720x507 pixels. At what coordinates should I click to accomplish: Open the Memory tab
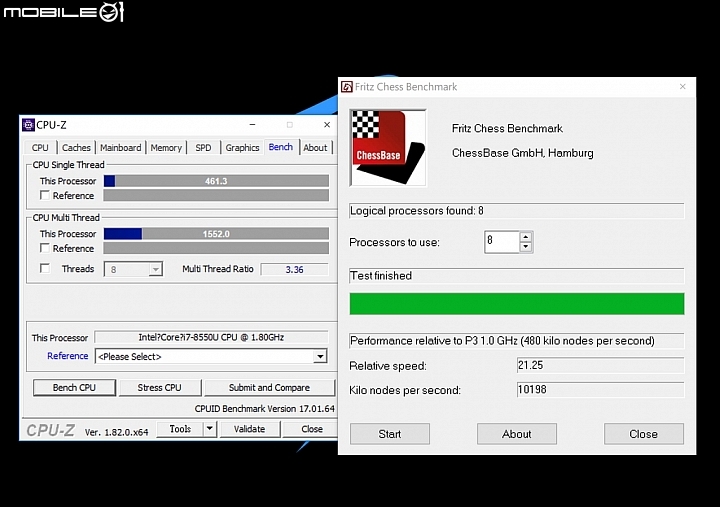(x=166, y=147)
